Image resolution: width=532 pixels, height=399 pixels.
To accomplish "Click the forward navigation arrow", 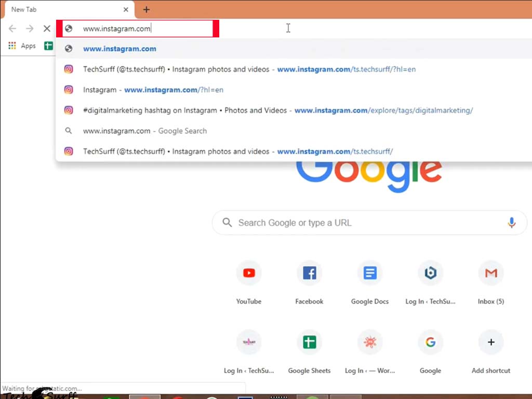I will (x=30, y=29).
